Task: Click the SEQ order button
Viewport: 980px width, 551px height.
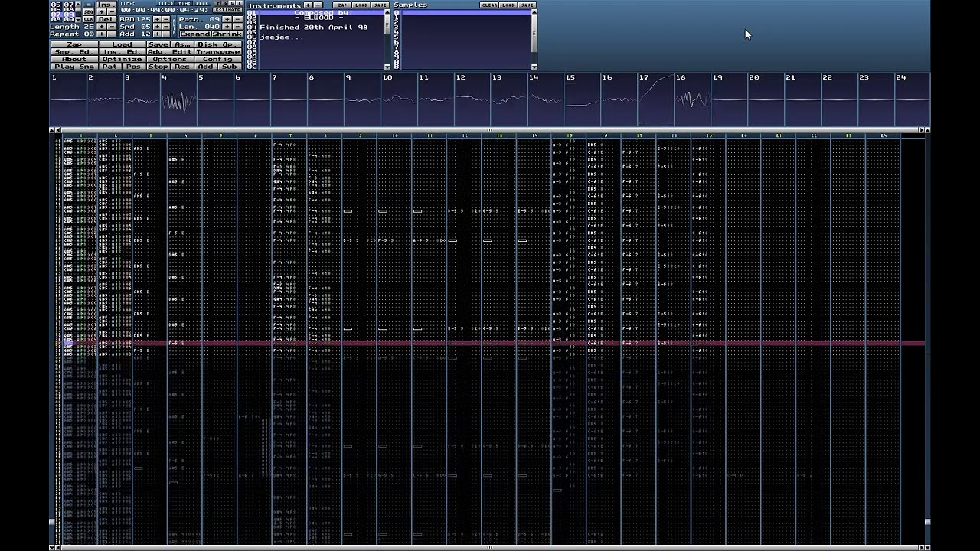Action: [x=89, y=11]
